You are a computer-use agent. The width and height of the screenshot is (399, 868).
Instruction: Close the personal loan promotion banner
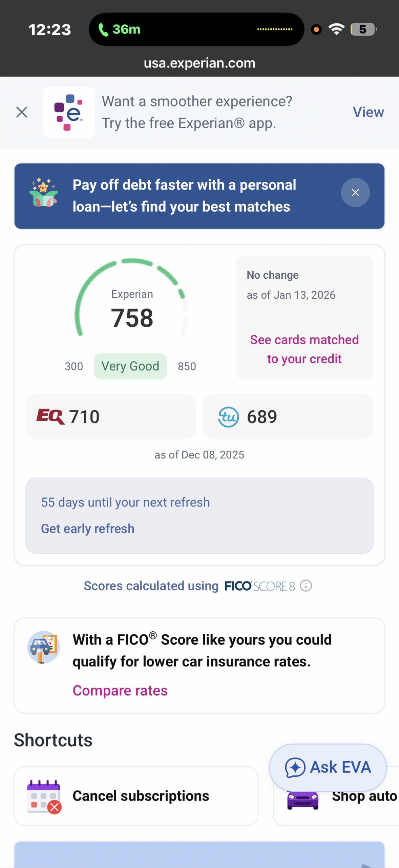(x=355, y=193)
